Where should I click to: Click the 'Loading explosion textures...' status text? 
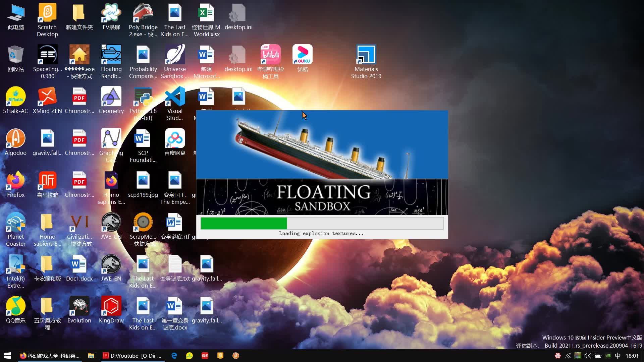(321, 234)
